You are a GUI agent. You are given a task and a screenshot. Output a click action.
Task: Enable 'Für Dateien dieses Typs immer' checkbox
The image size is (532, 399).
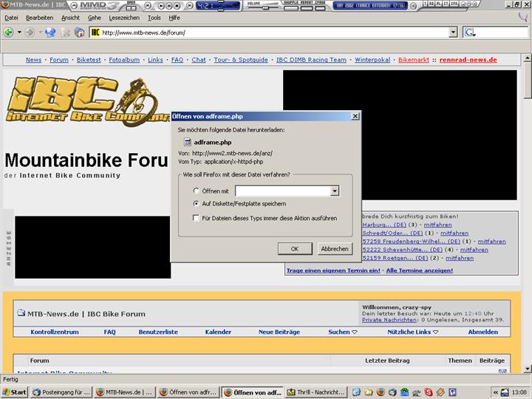pyautogui.click(x=196, y=218)
